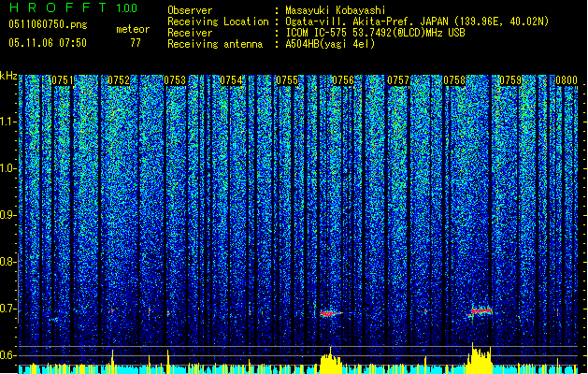Click the 0.8 frequency axis label
Image resolution: width=588 pixels, height=374 pixels.
tap(7, 262)
